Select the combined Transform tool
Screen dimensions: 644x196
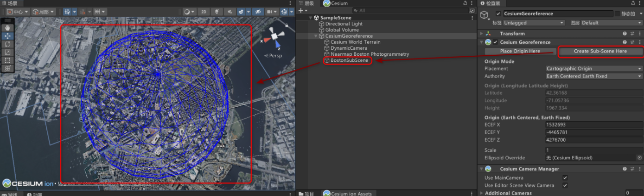tap(8, 68)
